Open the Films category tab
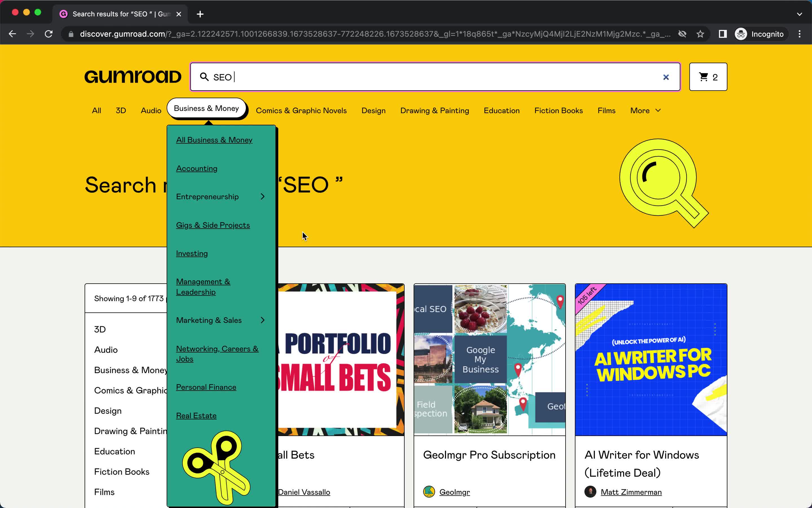Image resolution: width=812 pixels, height=508 pixels. tap(606, 111)
